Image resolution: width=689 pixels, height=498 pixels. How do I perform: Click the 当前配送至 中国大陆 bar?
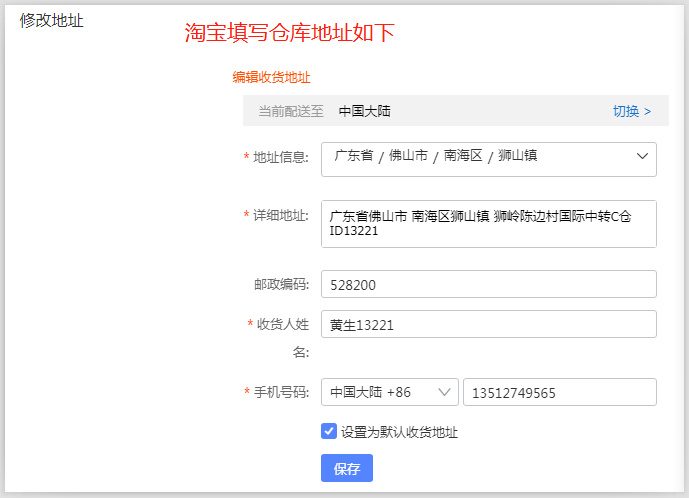(456, 111)
